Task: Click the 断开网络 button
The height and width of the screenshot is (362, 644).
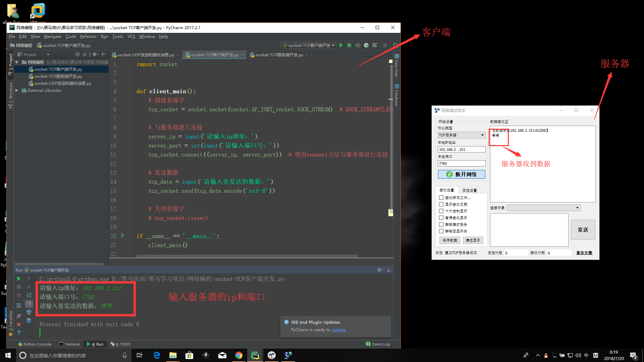Action: (x=461, y=174)
